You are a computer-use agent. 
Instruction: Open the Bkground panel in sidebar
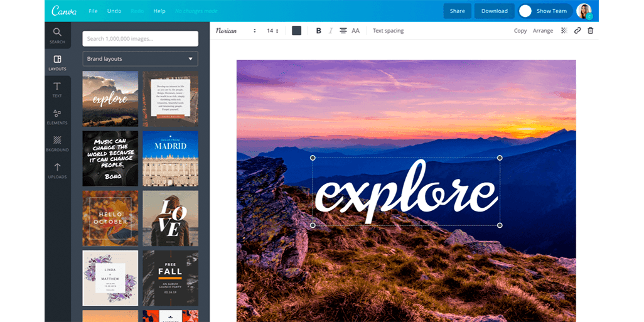click(58, 144)
